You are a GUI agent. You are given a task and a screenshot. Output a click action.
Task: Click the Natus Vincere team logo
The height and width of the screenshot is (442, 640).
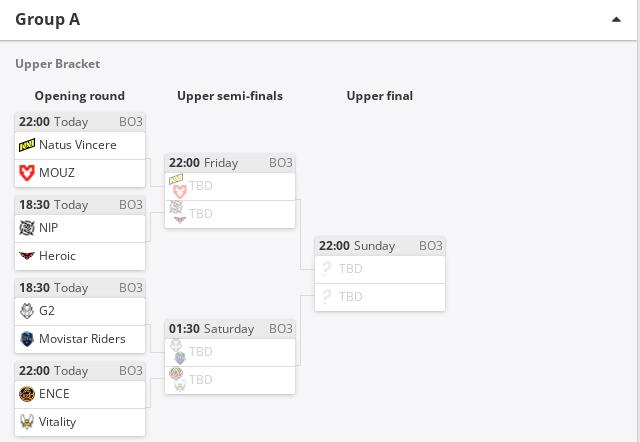[27, 145]
